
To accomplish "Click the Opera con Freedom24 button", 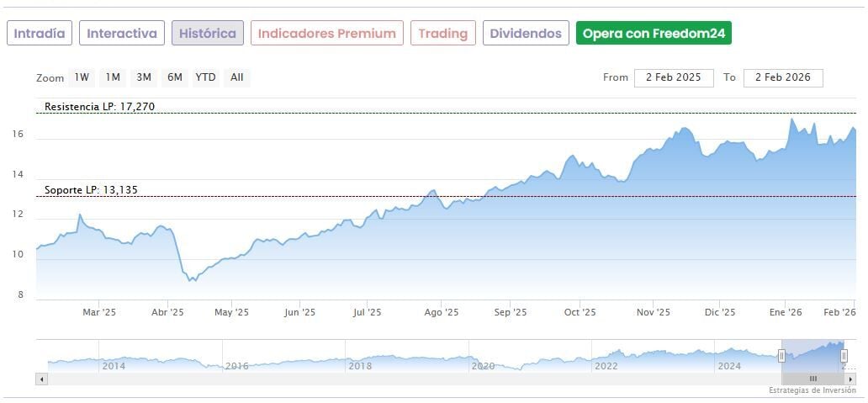I will 654,34.
